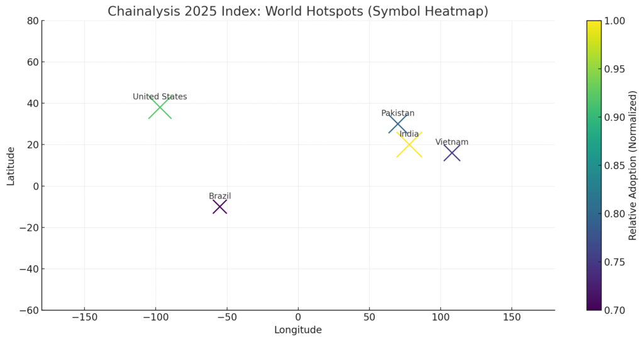Click the 1.00 colorbar tick label
Screen dimensions: 644x341
coord(614,21)
